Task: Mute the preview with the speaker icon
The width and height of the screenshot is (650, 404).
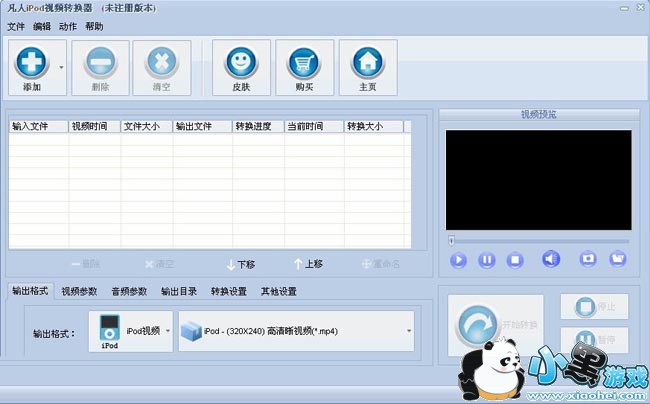Action: coord(551,259)
